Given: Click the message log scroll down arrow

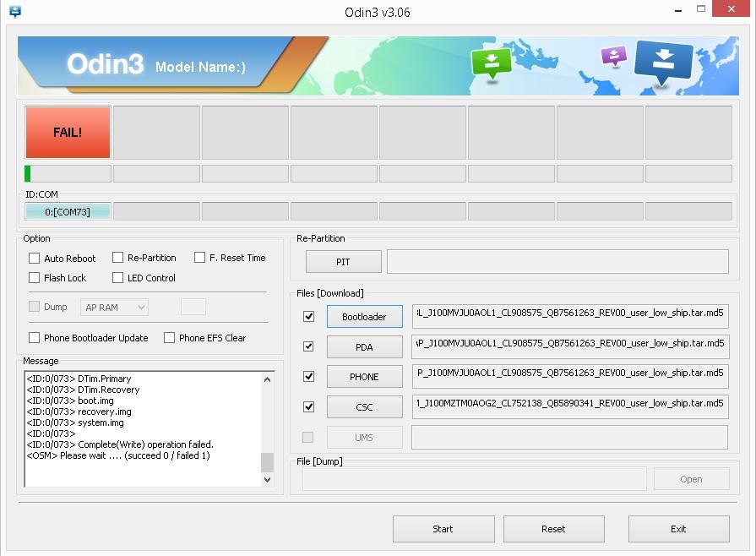Looking at the screenshot, I should [268, 480].
